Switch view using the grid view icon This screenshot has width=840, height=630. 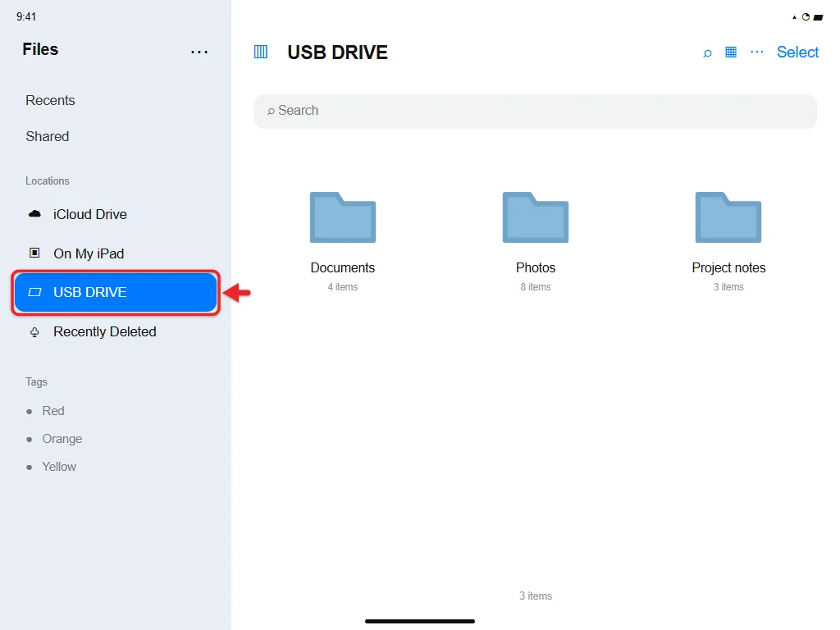[x=731, y=52]
